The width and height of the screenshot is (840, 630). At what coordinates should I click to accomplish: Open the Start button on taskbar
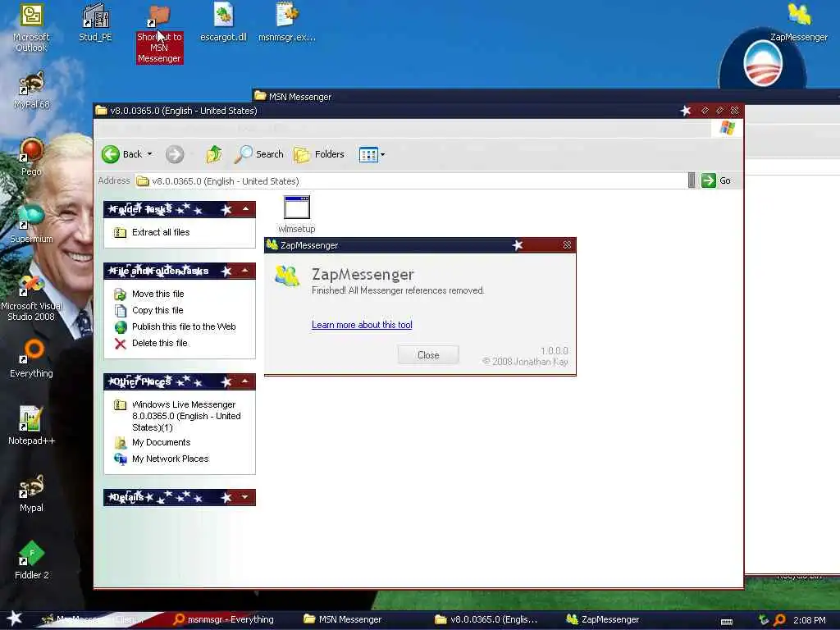click(x=14, y=619)
